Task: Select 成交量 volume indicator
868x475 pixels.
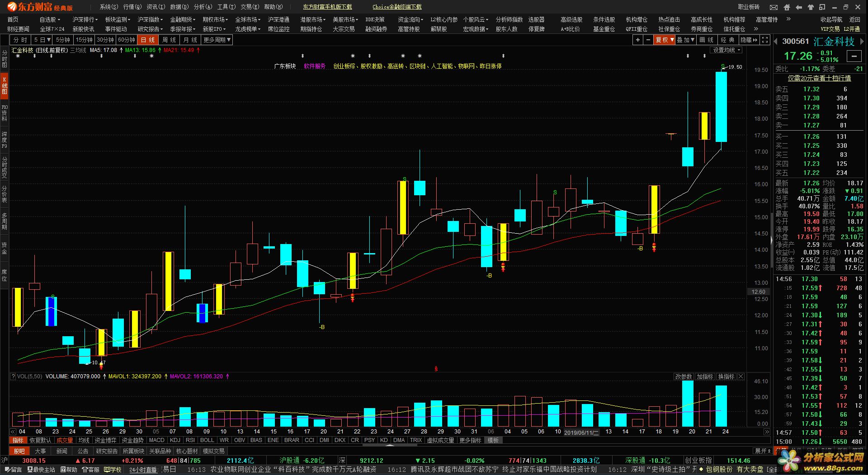Action: pos(65,440)
